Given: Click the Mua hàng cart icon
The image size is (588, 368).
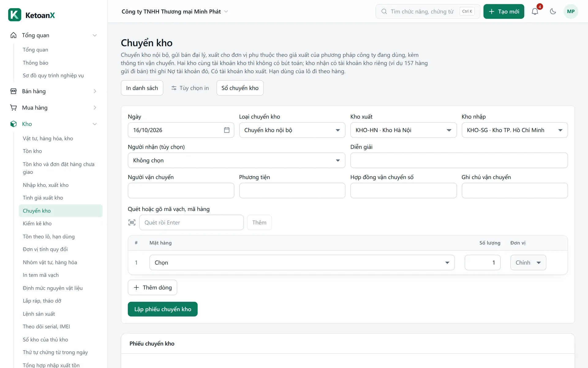Looking at the screenshot, I should (13, 108).
